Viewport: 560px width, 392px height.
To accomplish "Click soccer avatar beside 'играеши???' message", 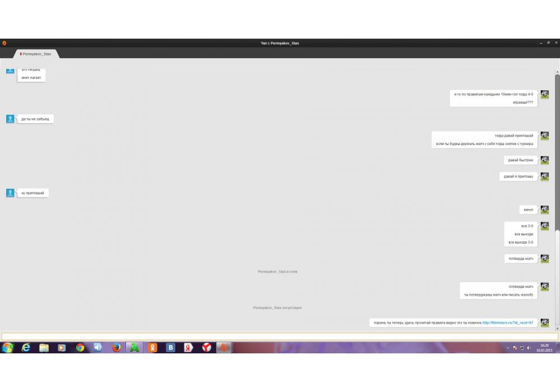I will click(545, 94).
